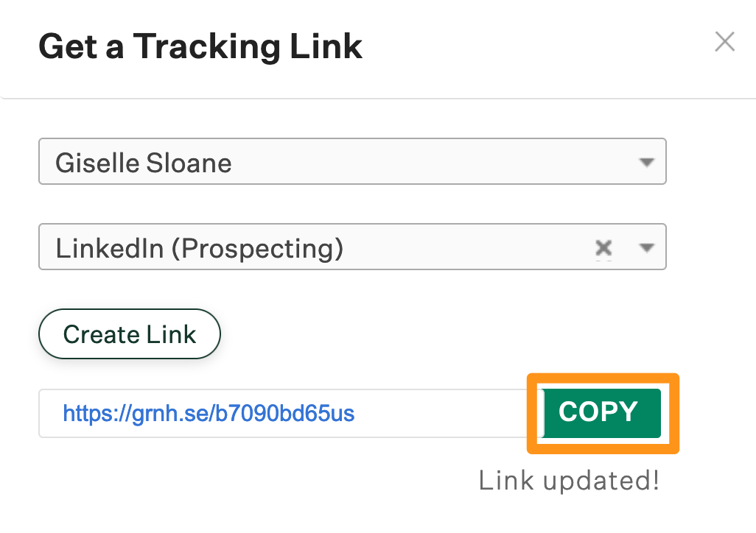
Task: Dismiss the Get a Tracking Link dialog
Action: (724, 42)
